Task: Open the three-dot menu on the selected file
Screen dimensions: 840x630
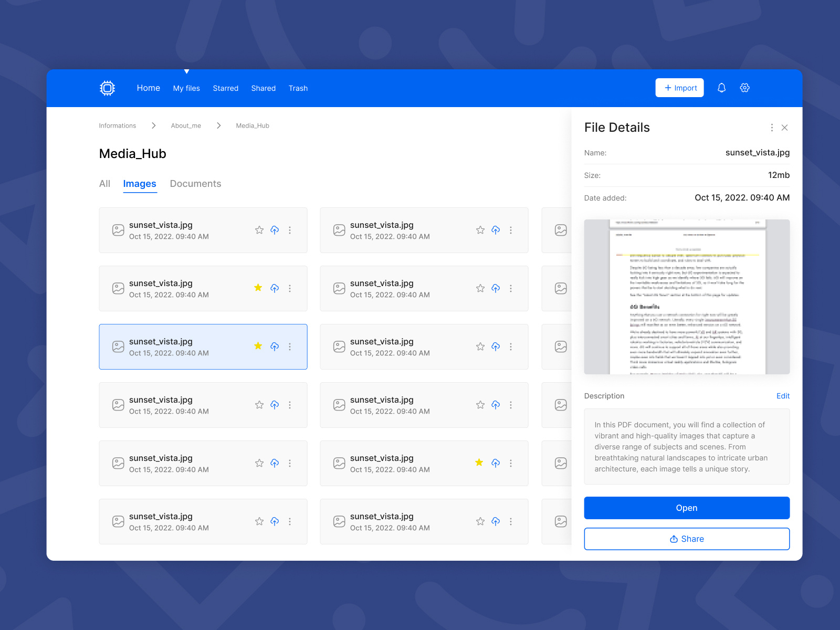Action: pyautogui.click(x=290, y=346)
